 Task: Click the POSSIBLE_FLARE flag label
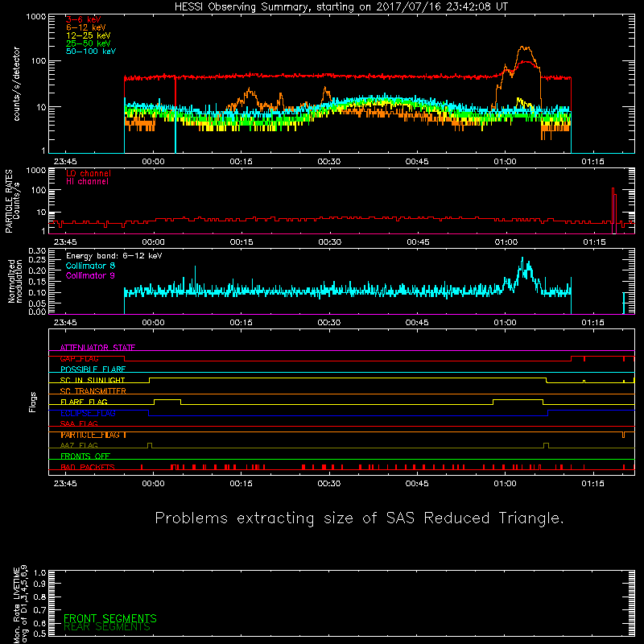93,369
